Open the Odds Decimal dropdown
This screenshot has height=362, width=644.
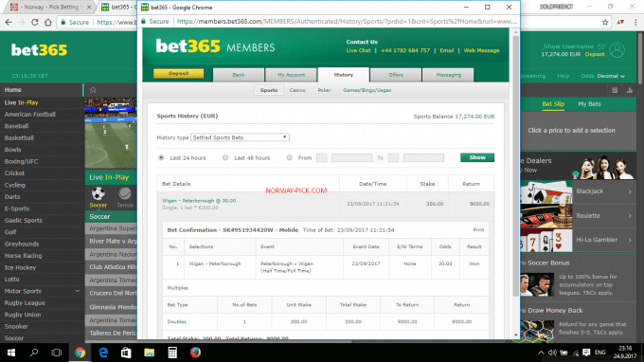click(611, 76)
